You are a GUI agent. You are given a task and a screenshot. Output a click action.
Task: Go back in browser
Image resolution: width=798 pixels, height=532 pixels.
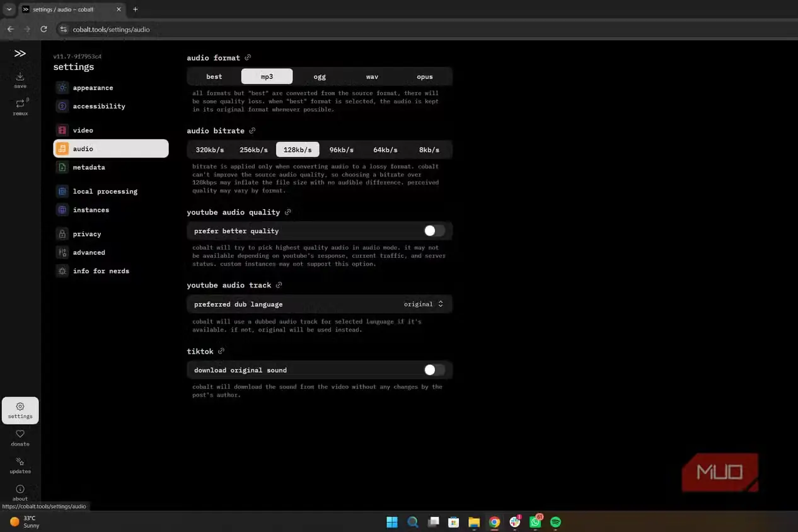10,29
